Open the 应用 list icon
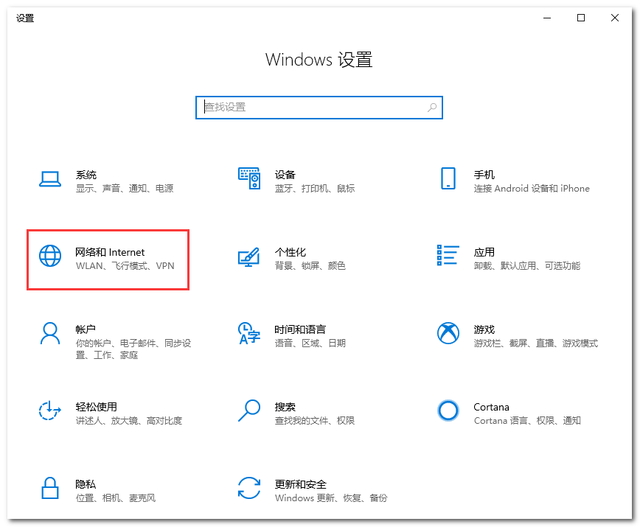The height and width of the screenshot is (527, 640). coord(448,255)
